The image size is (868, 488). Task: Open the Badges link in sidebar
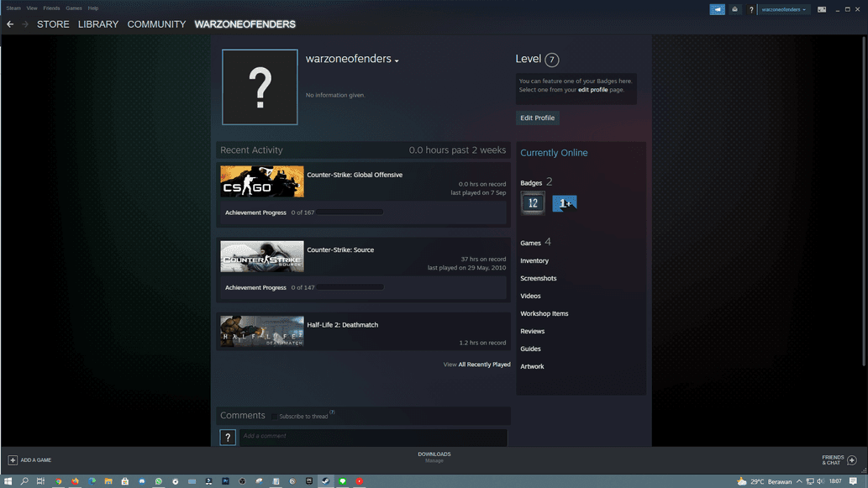(x=531, y=182)
